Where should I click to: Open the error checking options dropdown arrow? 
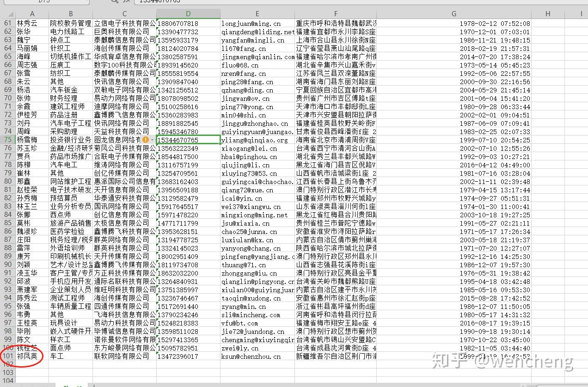tap(153, 139)
